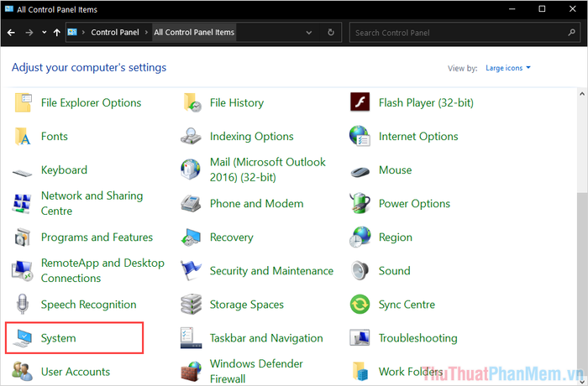Open the Programs and Features icon
This screenshot has width=588, height=386.
pos(22,237)
